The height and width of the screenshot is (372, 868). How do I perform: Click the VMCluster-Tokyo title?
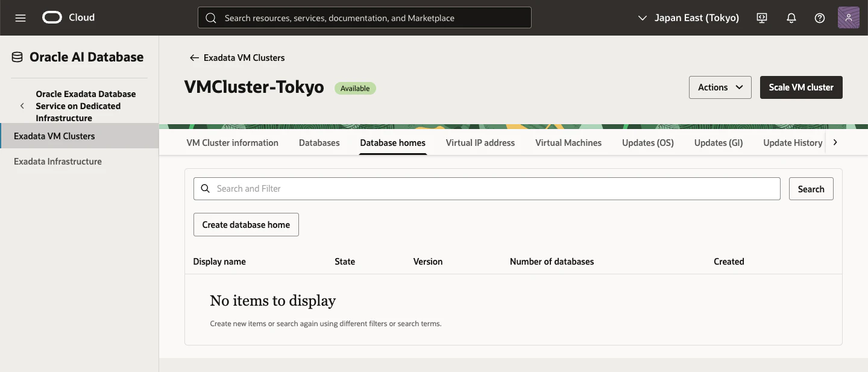pos(254,87)
